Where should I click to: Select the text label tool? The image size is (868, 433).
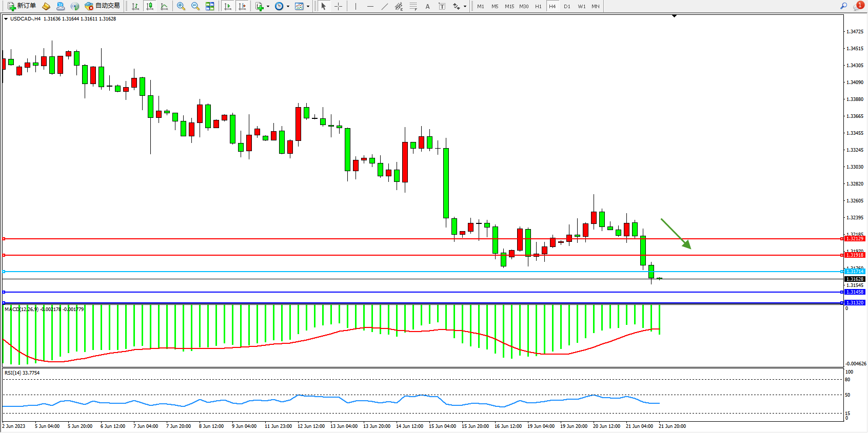pyautogui.click(x=442, y=6)
